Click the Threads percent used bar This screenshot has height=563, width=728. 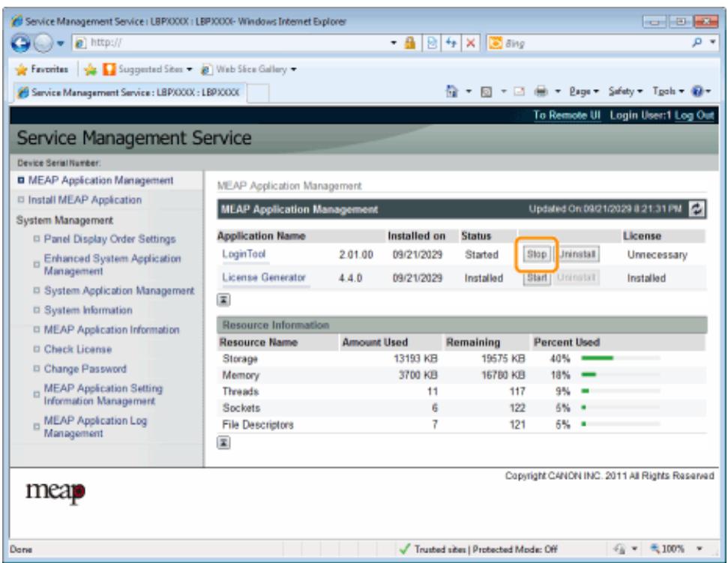620,391
